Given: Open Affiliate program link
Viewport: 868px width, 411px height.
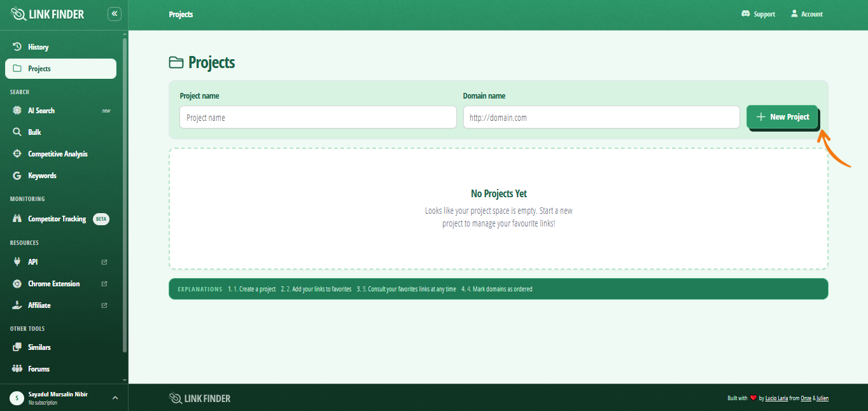Looking at the screenshot, I should pos(60,305).
